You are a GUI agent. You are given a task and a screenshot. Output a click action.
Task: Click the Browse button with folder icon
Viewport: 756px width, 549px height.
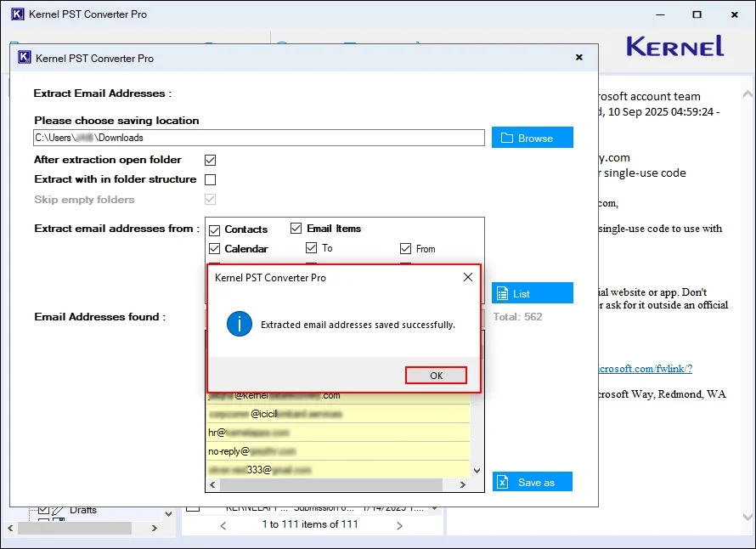coord(532,138)
